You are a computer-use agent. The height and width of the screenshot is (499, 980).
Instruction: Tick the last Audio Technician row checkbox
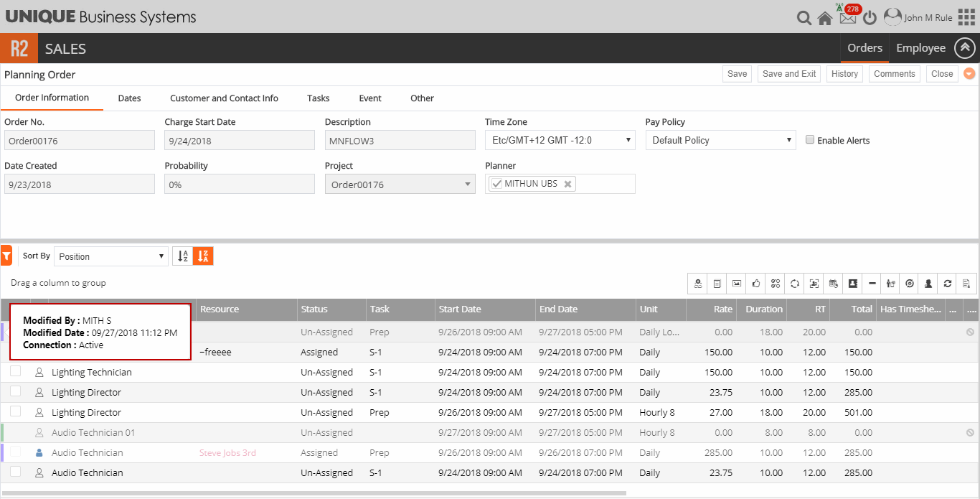point(16,472)
